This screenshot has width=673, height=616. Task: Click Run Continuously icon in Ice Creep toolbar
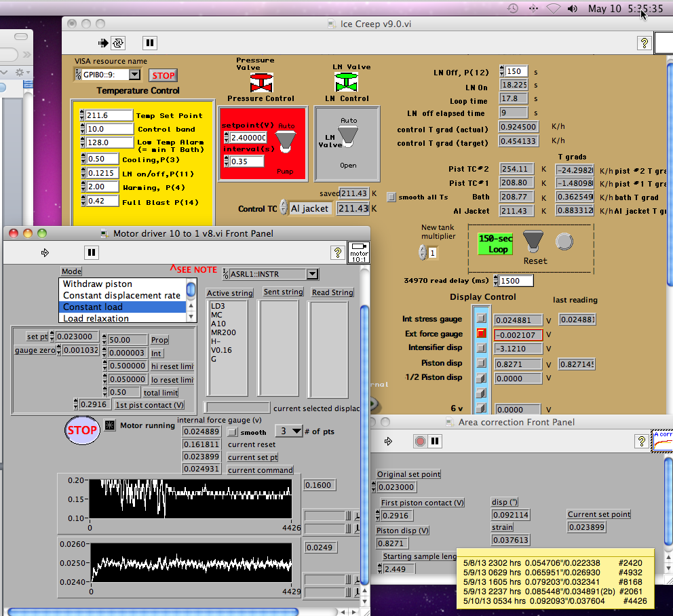coord(118,43)
